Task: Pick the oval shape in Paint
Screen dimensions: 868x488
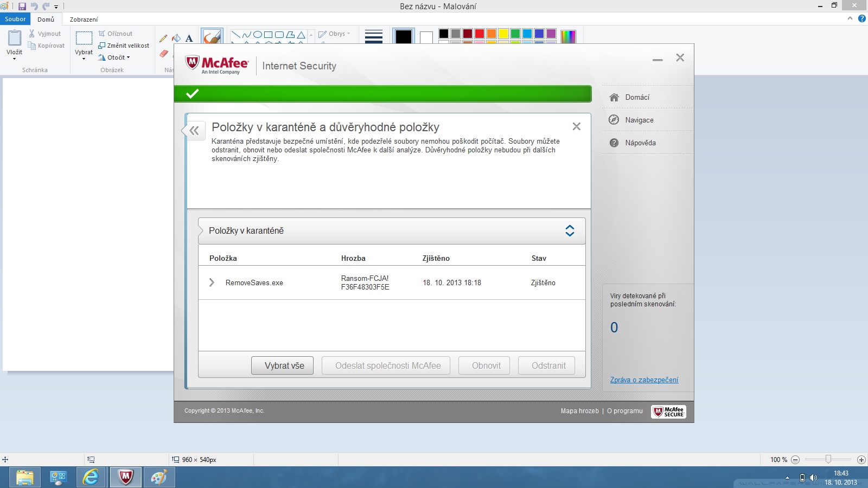Action: 258,35
